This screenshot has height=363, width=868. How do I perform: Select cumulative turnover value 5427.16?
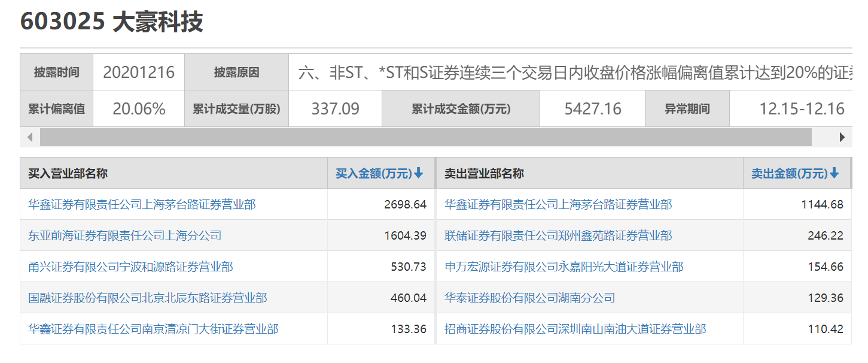click(x=593, y=109)
